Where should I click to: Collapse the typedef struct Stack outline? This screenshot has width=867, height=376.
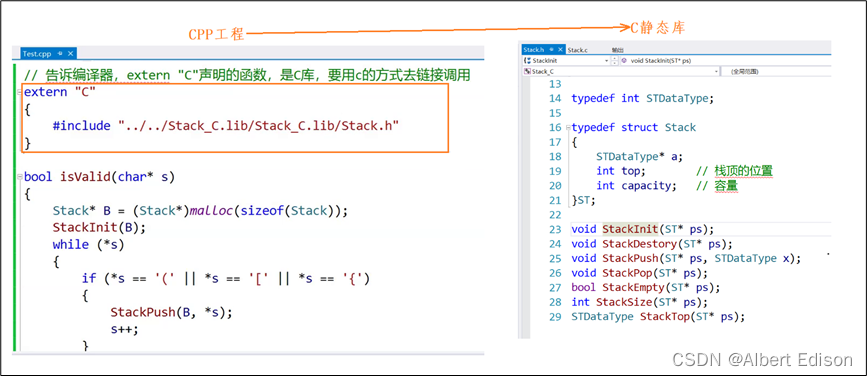click(x=568, y=128)
